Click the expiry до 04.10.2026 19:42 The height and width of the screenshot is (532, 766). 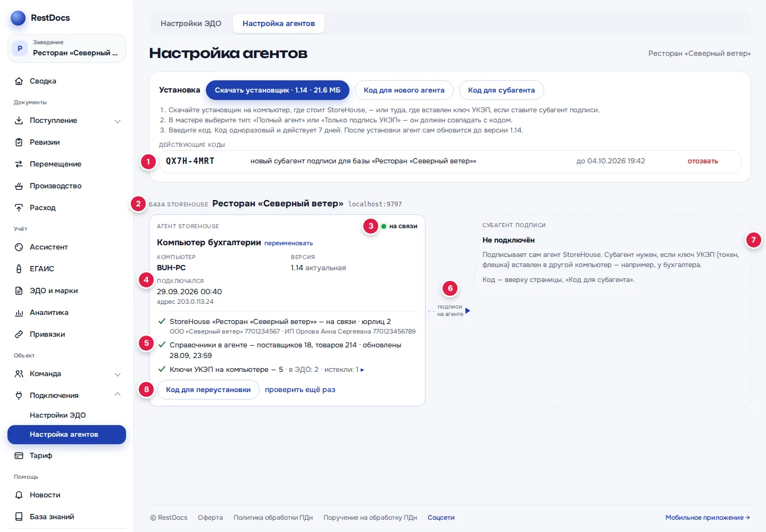[611, 161]
